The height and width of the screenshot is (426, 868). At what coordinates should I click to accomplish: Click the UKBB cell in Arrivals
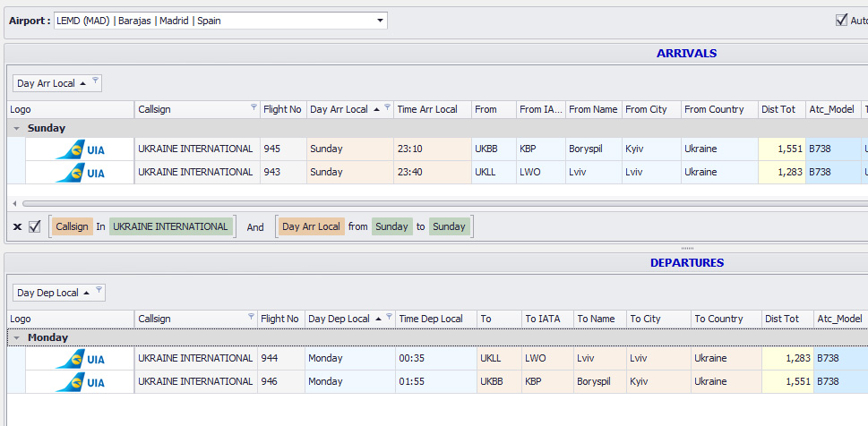pos(494,149)
